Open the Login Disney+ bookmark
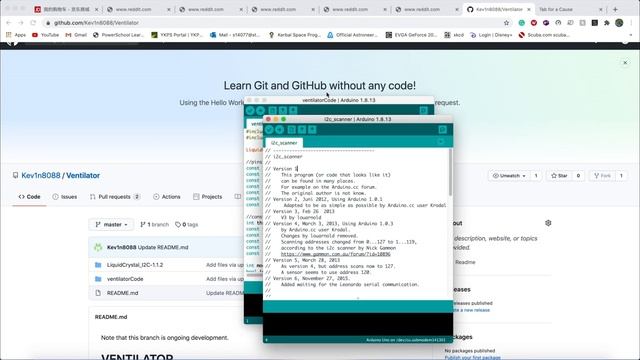640x360 pixels. point(491,35)
